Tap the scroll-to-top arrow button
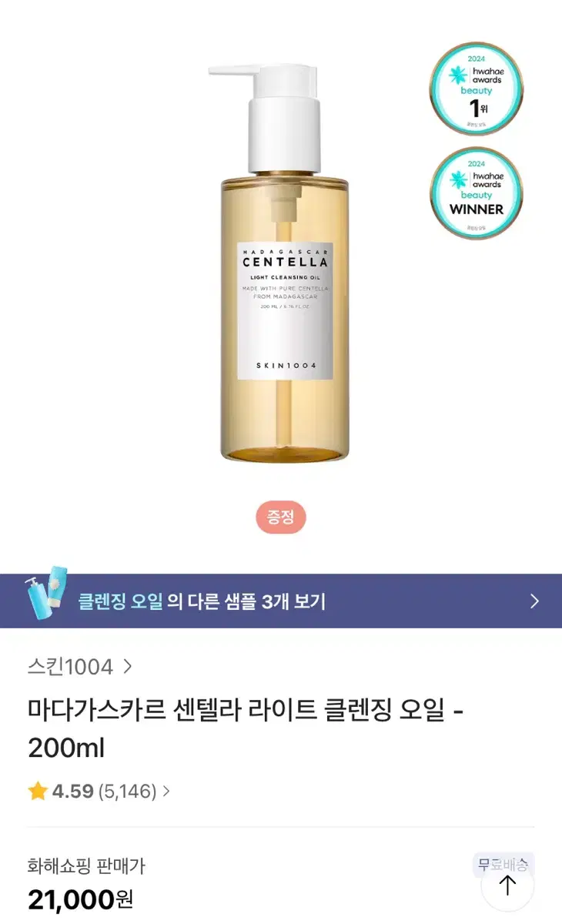 [x=507, y=885]
